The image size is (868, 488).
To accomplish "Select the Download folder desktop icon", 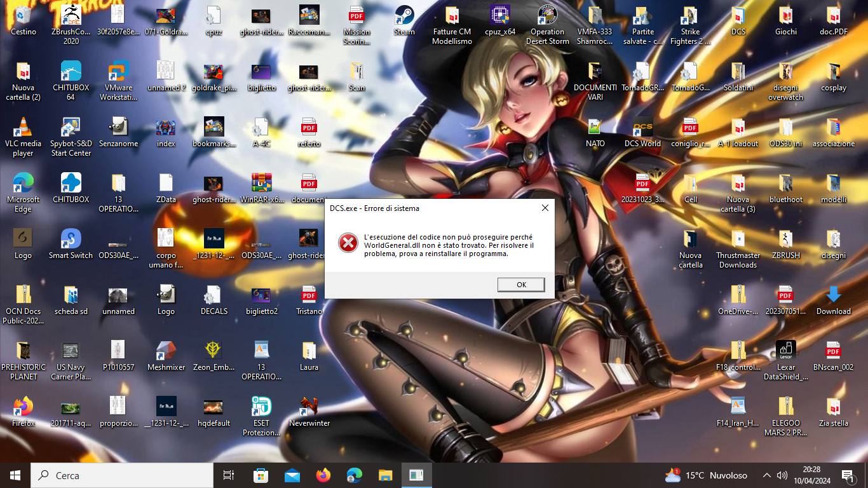I will [x=834, y=300].
